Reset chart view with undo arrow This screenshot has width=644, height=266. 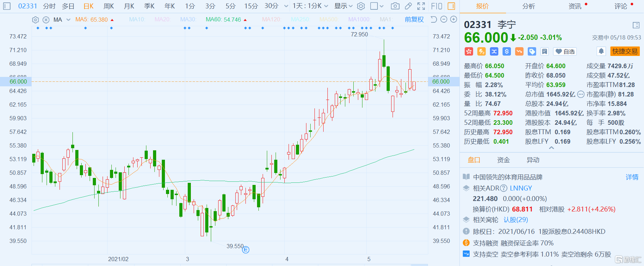(x=434, y=19)
